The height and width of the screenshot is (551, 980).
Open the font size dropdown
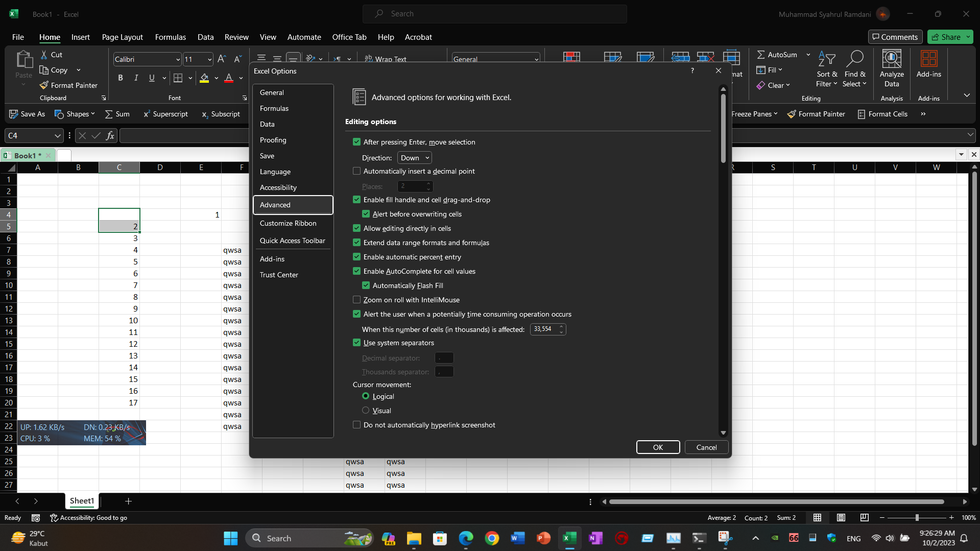click(x=209, y=60)
